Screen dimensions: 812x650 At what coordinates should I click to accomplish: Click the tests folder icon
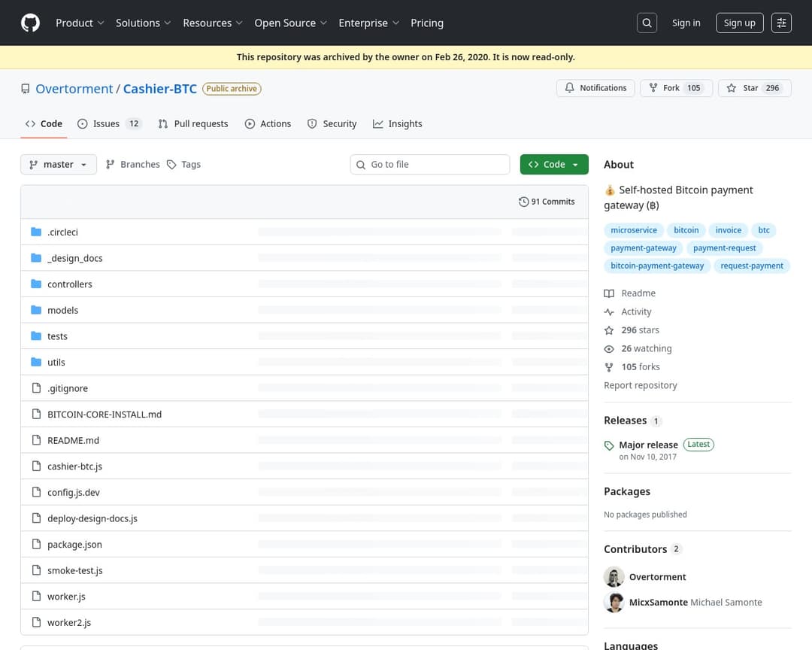click(x=36, y=336)
